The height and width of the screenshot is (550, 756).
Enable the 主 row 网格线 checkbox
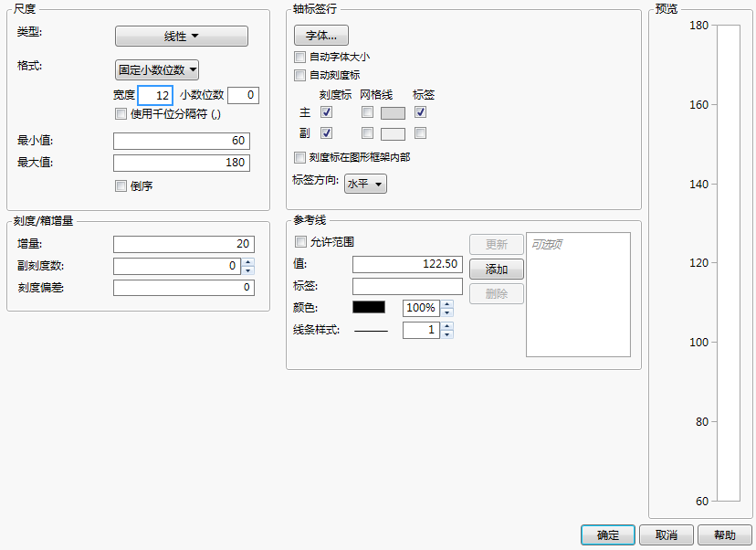point(368,112)
